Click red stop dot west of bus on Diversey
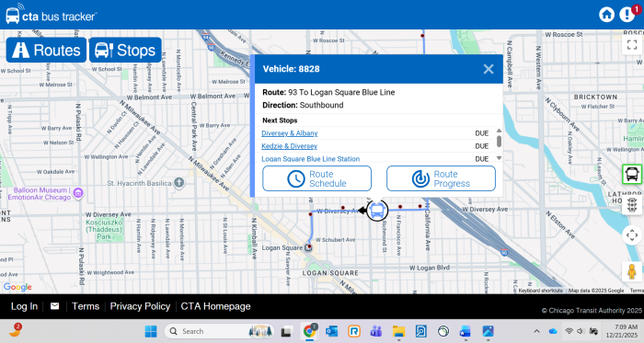644x343 pixels. tap(343, 208)
